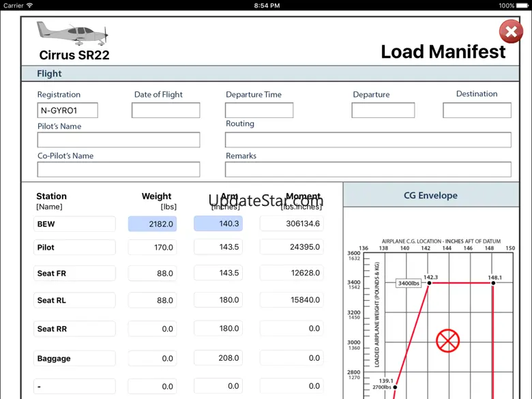This screenshot has width=532, height=399.
Task: Close the Load Manifest with red X
Action: [511, 31]
